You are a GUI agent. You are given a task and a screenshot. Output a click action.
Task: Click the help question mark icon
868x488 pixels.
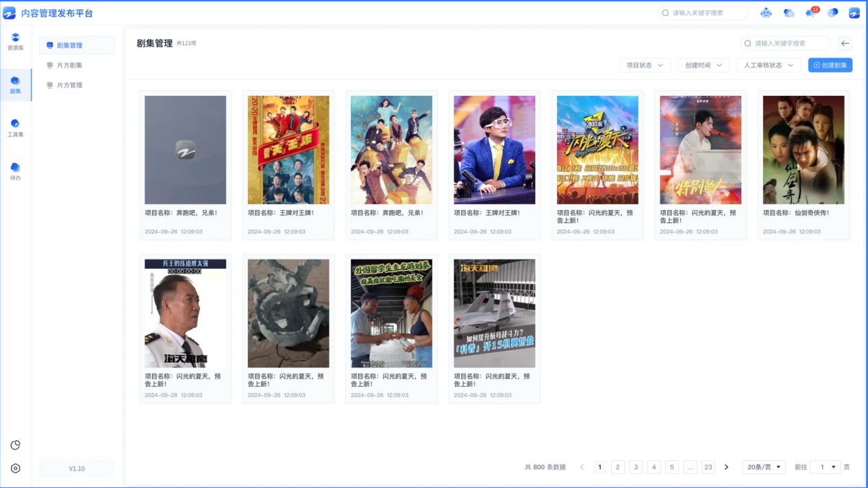point(833,13)
